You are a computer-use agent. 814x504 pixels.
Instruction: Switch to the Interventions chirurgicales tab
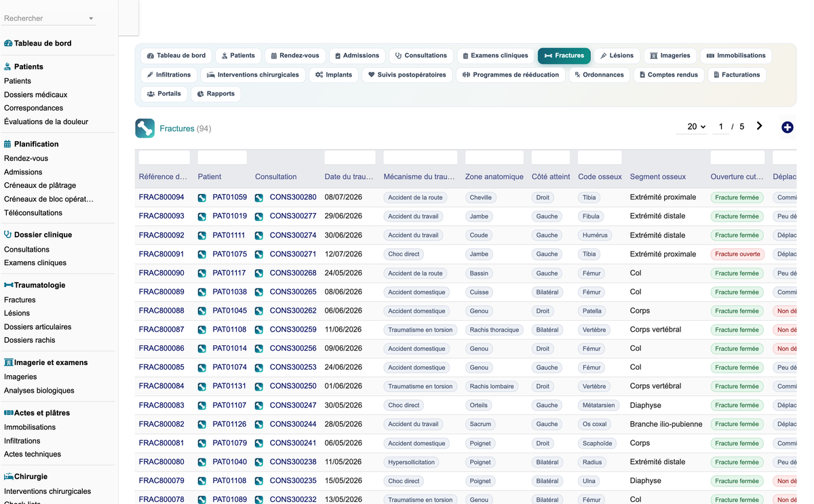coord(253,75)
